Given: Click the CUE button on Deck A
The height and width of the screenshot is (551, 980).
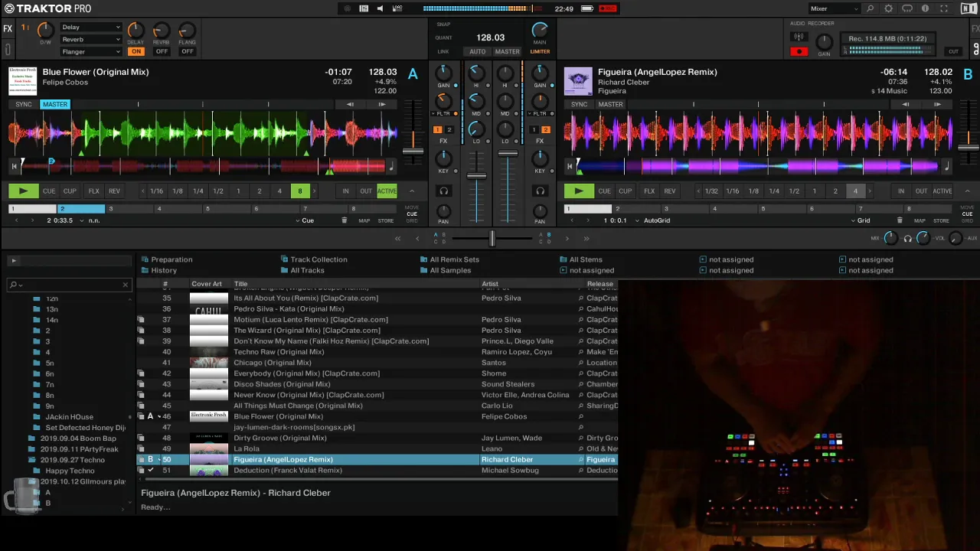Looking at the screenshot, I should tap(49, 191).
